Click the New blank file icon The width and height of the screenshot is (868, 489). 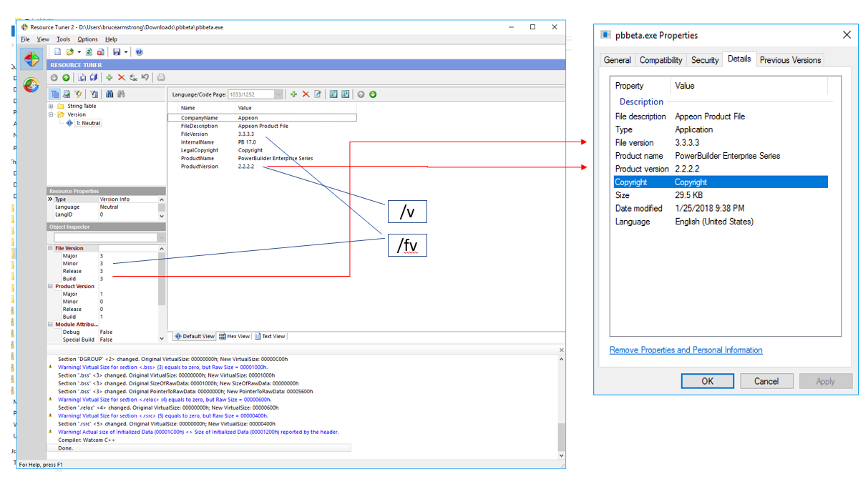(x=57, y=52)
